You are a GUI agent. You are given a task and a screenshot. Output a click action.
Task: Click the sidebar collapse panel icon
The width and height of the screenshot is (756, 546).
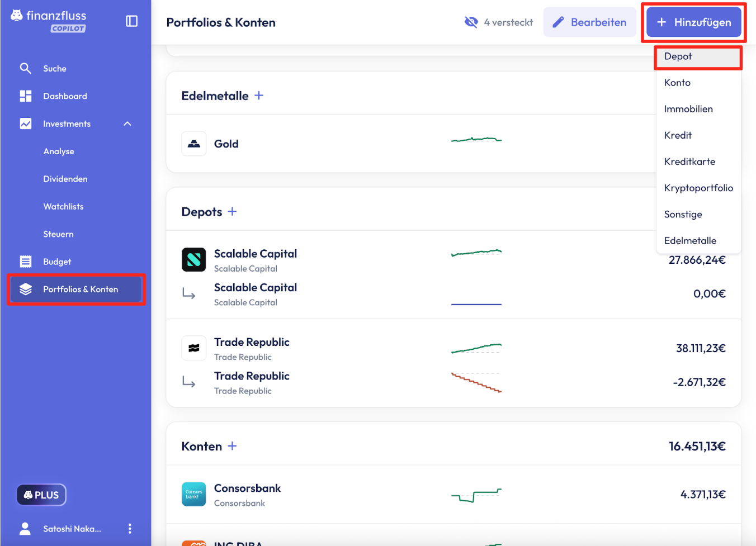point(132,21)
